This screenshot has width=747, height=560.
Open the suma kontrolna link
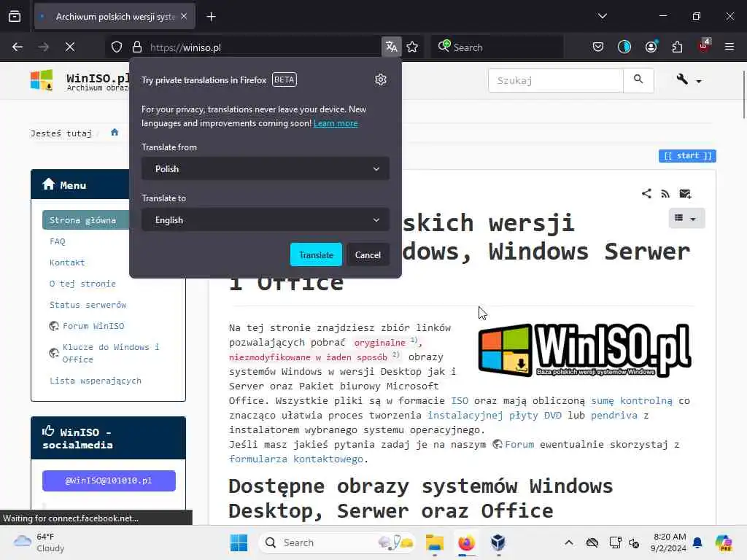(x=632, y=400)
